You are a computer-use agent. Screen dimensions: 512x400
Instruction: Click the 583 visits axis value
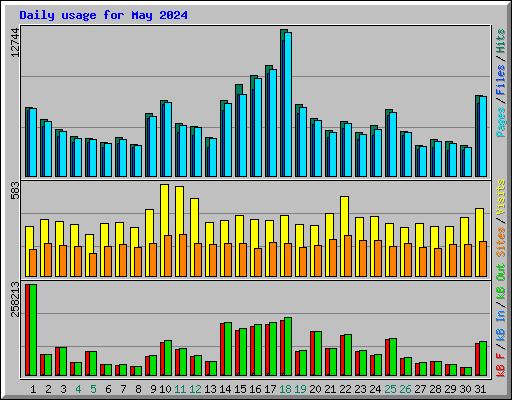pyautogui.click(x=15, y=190)
